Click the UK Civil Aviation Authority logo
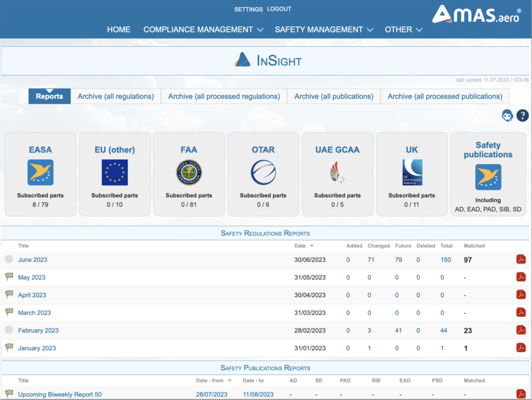The height and width of the screenshot is (400, 532). [412, 172]
